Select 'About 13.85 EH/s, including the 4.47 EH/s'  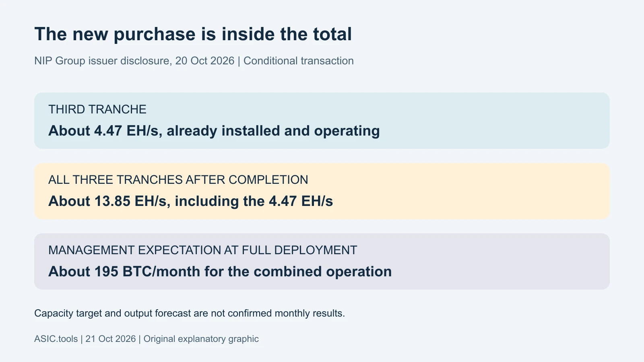pos(191,201)
